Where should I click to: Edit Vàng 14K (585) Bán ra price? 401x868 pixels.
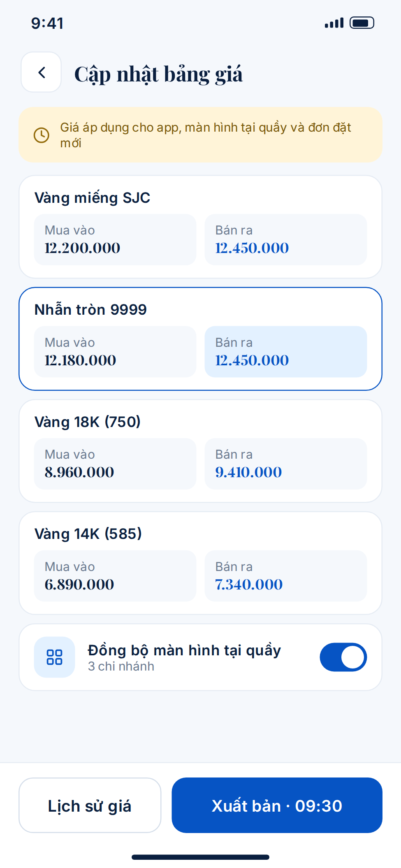[285, 576]
